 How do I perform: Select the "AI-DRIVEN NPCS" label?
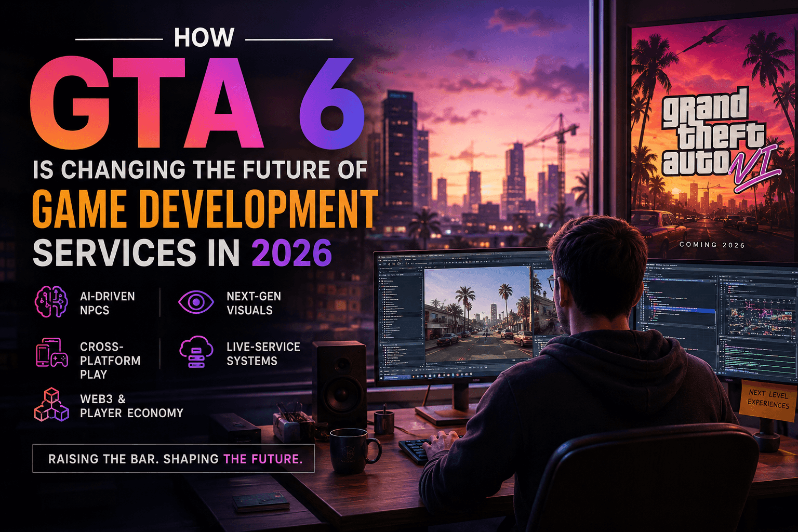[107, 303]
